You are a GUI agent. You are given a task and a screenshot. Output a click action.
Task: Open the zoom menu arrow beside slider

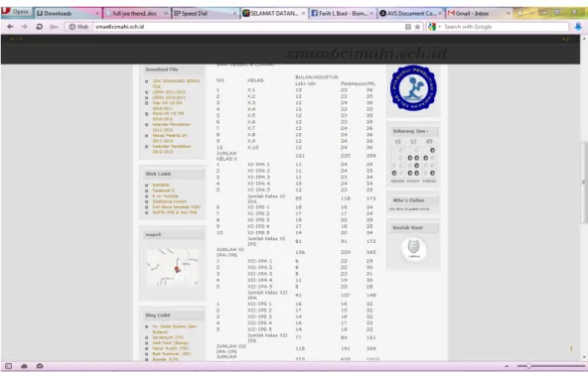507,366
